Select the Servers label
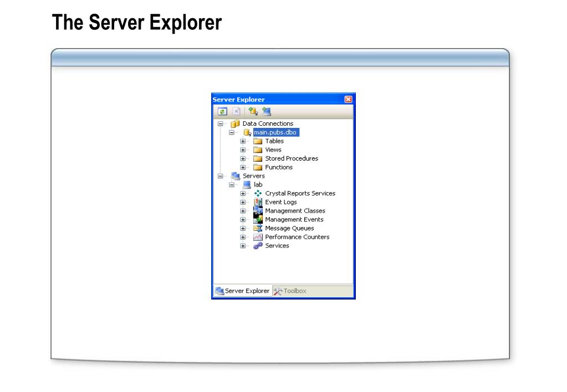Screen dimensions: 567x392 pos(254,176)
